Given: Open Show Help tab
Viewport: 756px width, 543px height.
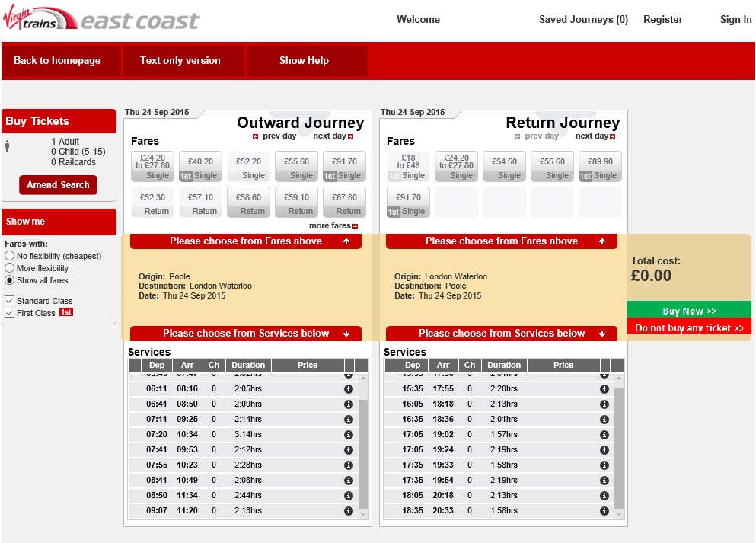Looking at the screenshot, I should coord(307,61).
